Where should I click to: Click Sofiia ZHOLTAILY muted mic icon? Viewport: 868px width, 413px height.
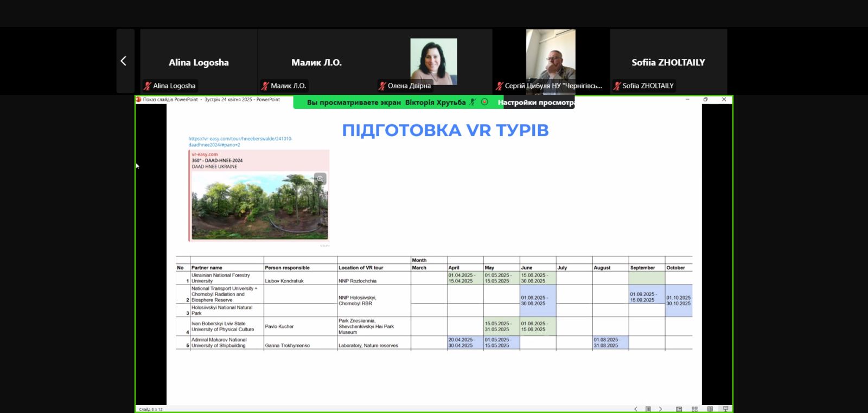point(617,86)
